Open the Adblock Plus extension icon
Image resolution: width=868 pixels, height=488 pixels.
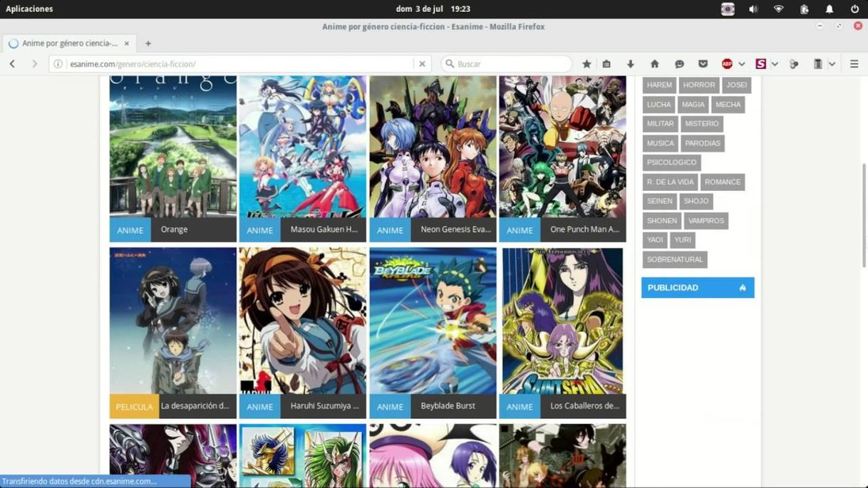(x=726, y=63)
